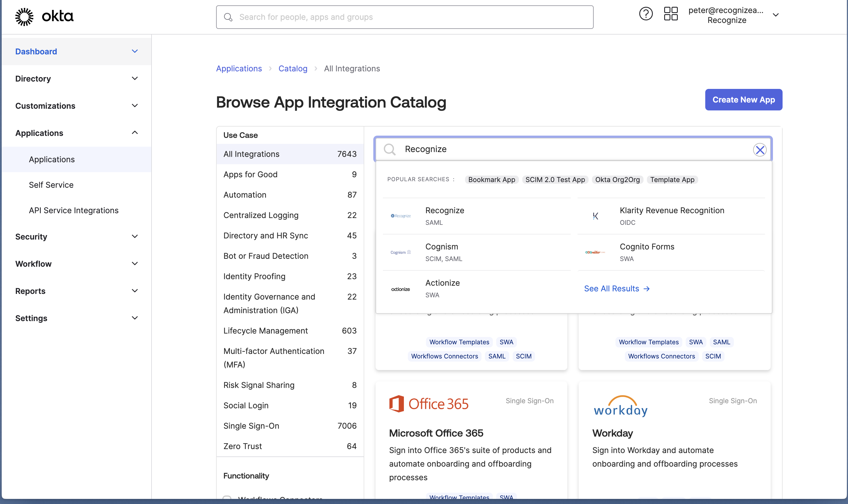
Task: Open the Workday card title
Action: [613, 433]
